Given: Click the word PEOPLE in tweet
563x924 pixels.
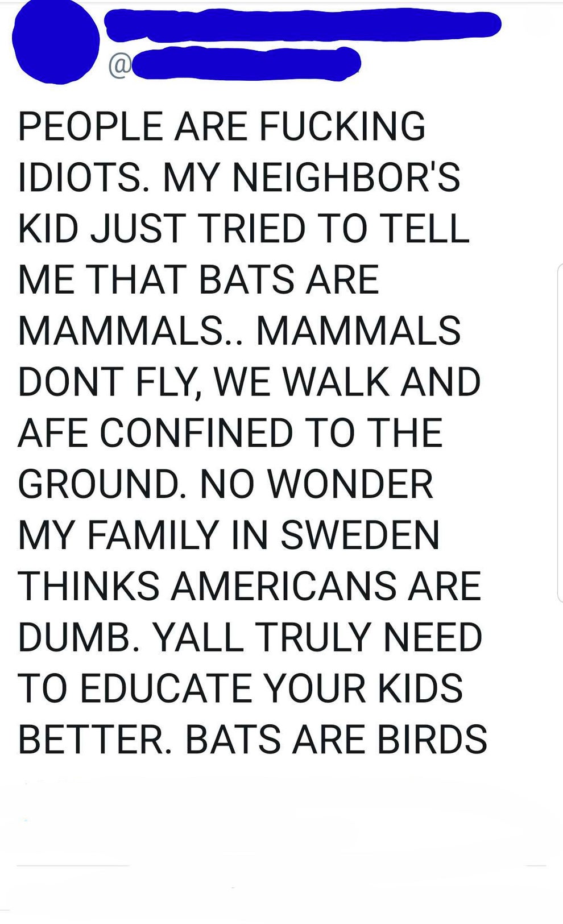Looking at the screenshot, I should [90, 126].
